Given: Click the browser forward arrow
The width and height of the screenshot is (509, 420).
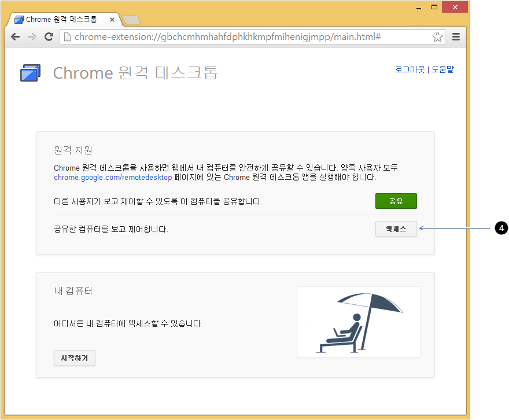Looking at the screenshot, I should pyautogui.click(x=32, y=36).
